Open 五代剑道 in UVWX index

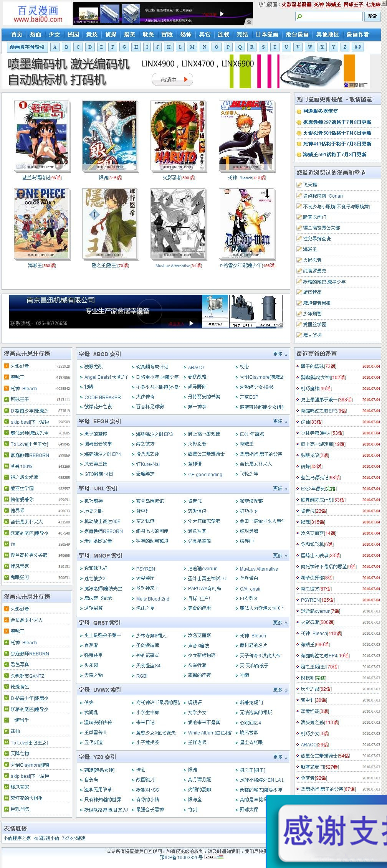tap(93, 743)
